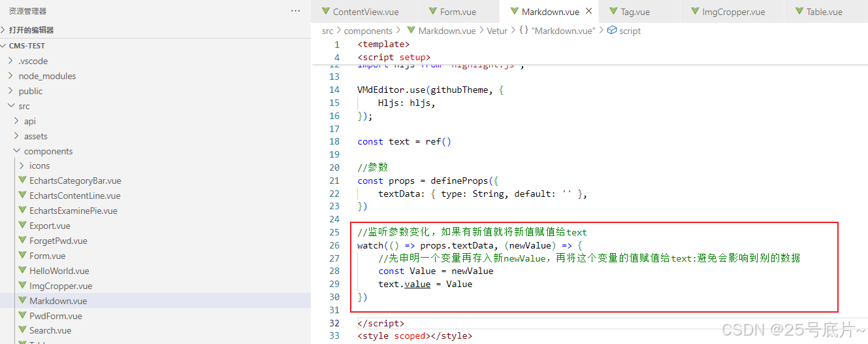Collapse the src folder chevron
Screen dimensions: 868x344
click(x=10, y=106)
